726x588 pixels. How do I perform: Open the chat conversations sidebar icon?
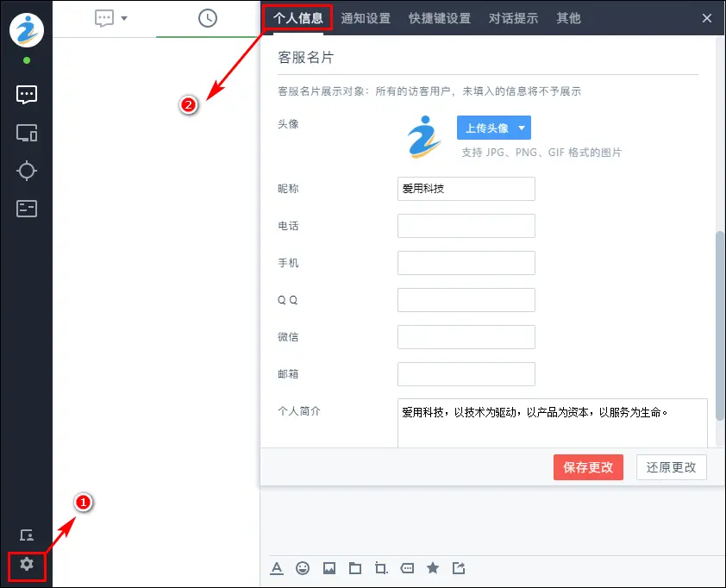pos(27,95)
